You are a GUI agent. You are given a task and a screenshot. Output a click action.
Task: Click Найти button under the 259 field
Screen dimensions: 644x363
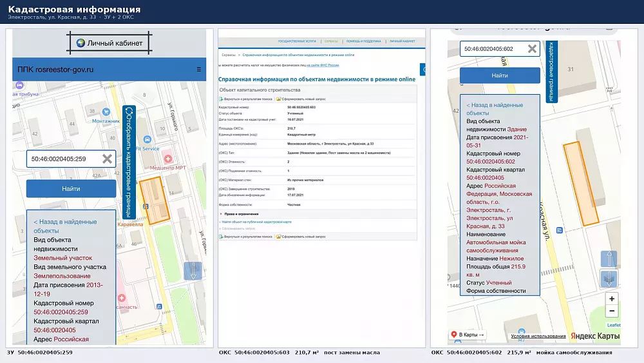tap(71, 189)
